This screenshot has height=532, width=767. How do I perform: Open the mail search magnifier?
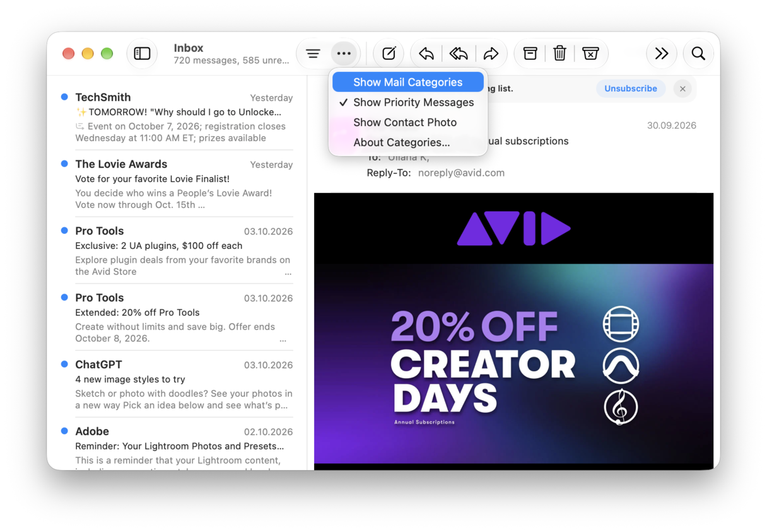[698, 54]
